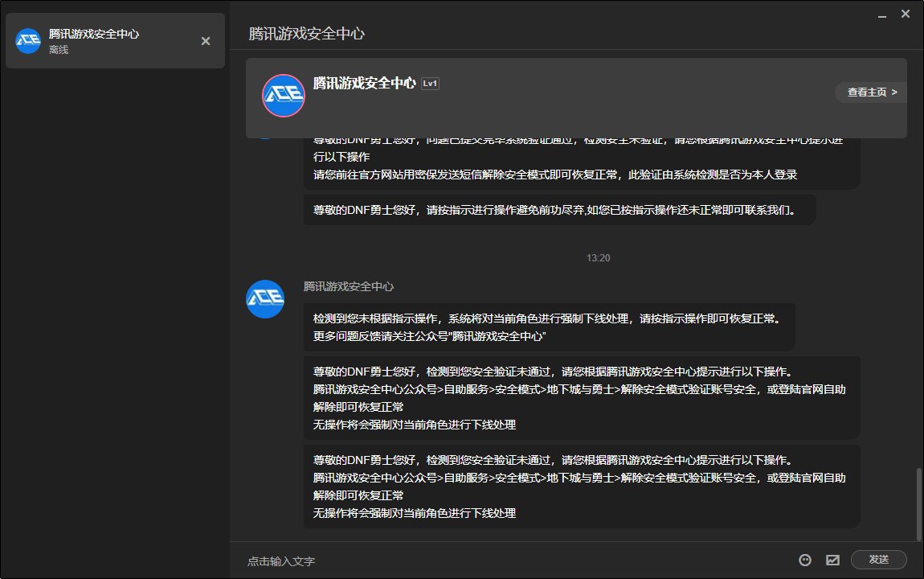Screen dimensions: 924x579
Task: Click the 离线 offline status text
Action: (x=59, y=50)
